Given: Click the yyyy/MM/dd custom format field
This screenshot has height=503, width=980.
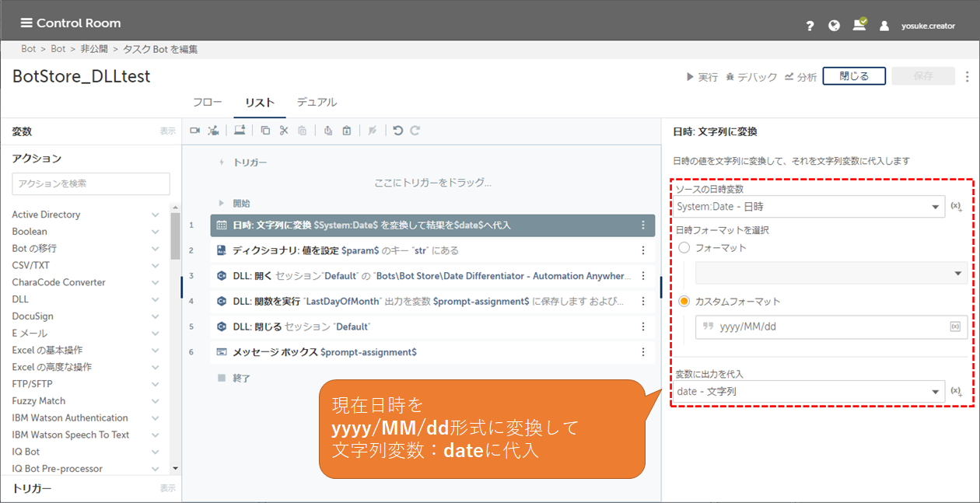Looking at the screenshot, I should coord(831,327).
